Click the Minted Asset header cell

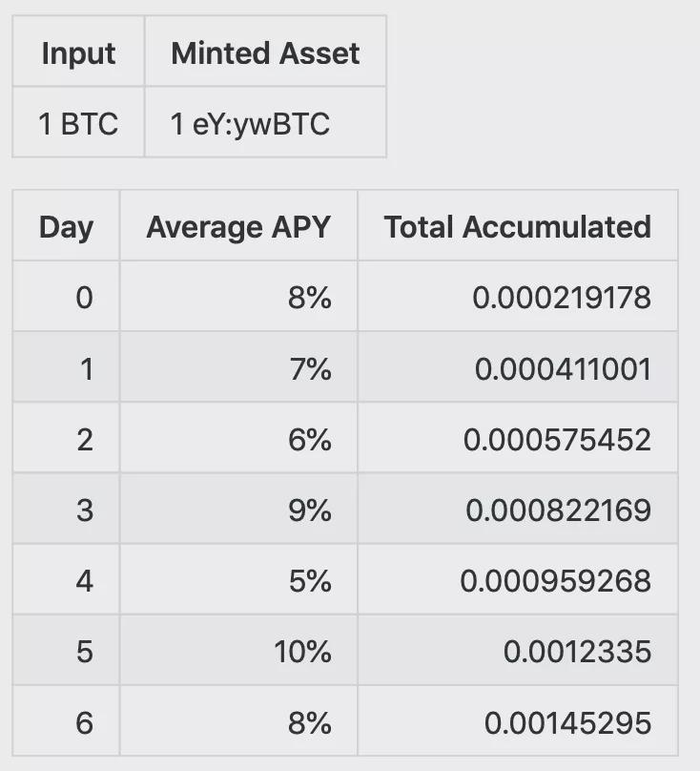[x=265, y=52]
